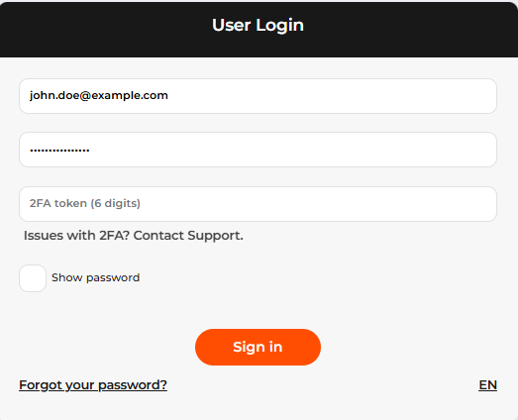Select the 2FA token input field
Screen dimensions: 518x420
pyautogui.click(x=258, y=204)
